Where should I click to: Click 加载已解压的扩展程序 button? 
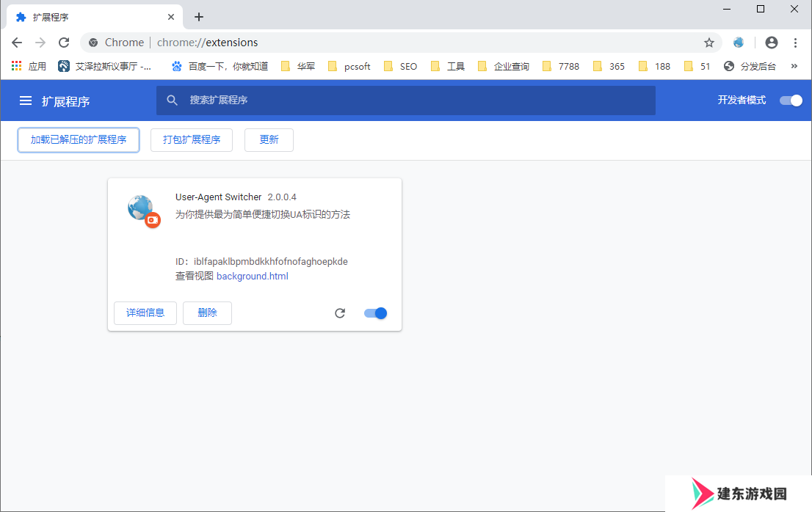[x=79, y=140]
